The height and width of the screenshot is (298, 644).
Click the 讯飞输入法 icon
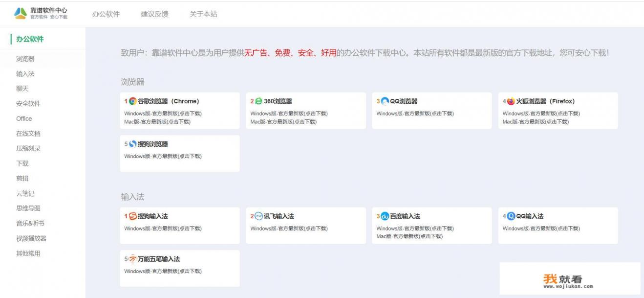[x=259, y=216]
